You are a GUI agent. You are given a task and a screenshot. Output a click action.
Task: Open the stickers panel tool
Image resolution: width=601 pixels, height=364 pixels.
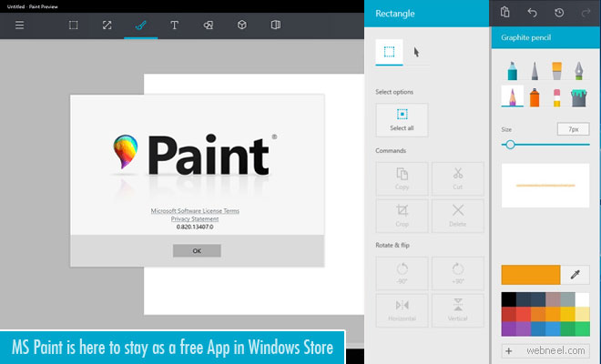pos(276,25)
